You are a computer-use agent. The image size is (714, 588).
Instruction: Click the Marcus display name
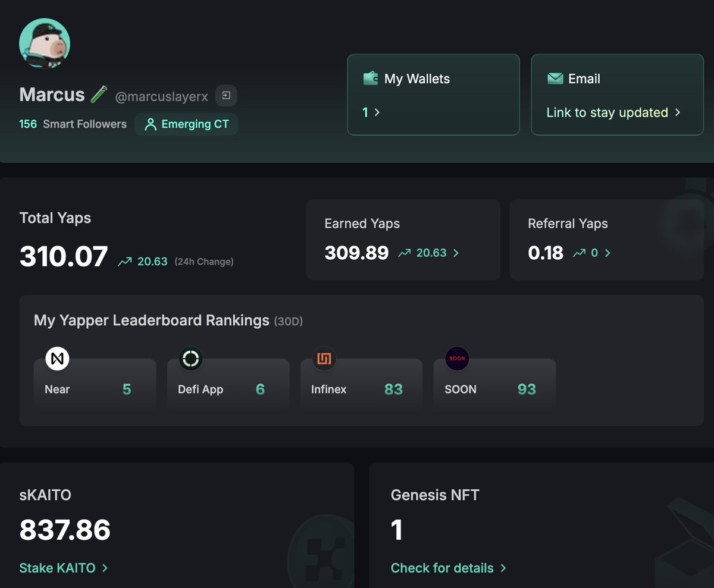click(x=52, y=95)
